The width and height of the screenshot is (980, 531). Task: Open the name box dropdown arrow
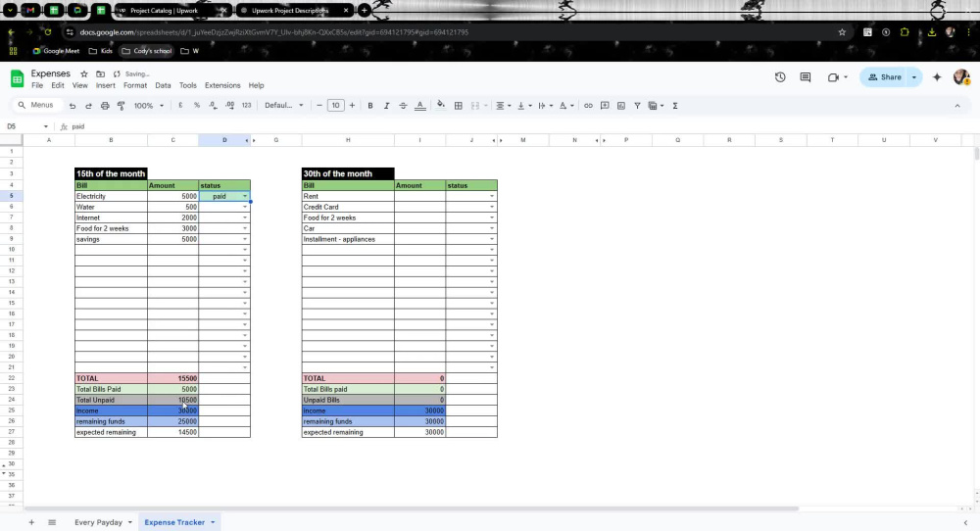pos(46,126)
